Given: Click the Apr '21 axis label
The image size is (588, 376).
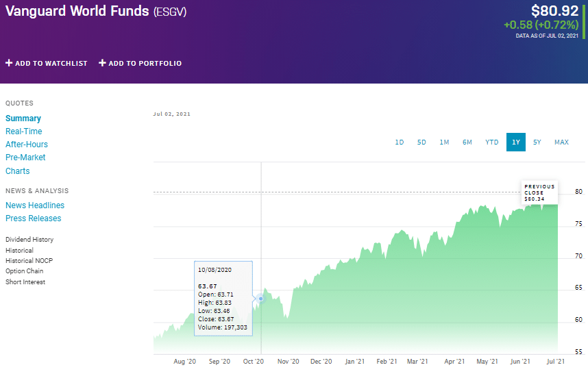Looking at the screenshot, I should (454, 362).
